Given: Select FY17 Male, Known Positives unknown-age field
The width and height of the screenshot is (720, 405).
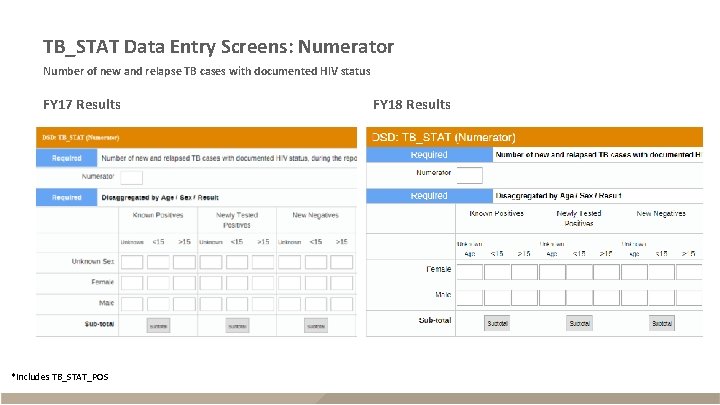Looking at the screenshot, I should point(132,304).
